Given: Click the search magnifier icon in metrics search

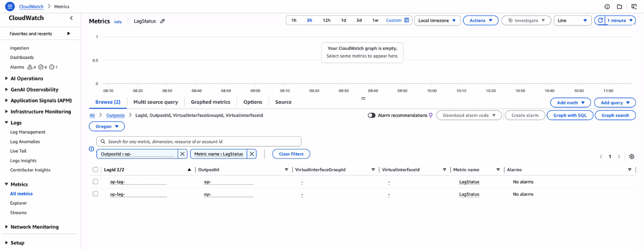Looking at the screenshot, I should pos(103,142).
